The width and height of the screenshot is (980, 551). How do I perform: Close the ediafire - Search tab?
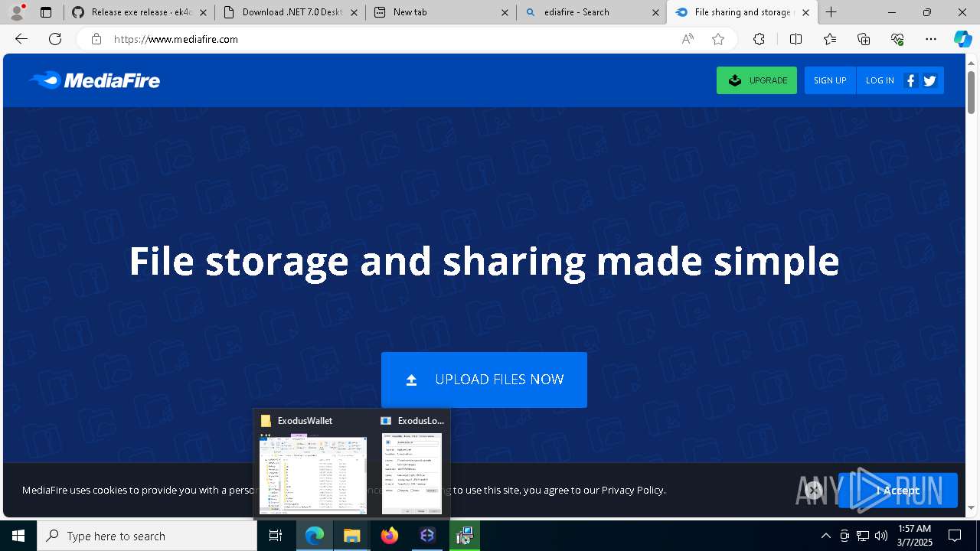click(655, 12)
